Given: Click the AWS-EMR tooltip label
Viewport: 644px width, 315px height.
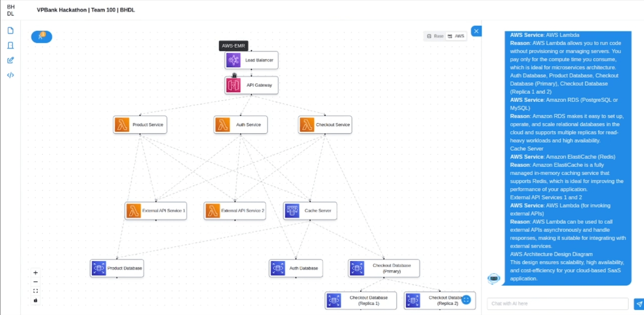Looking at the screenshot, I should coord(233,46).
